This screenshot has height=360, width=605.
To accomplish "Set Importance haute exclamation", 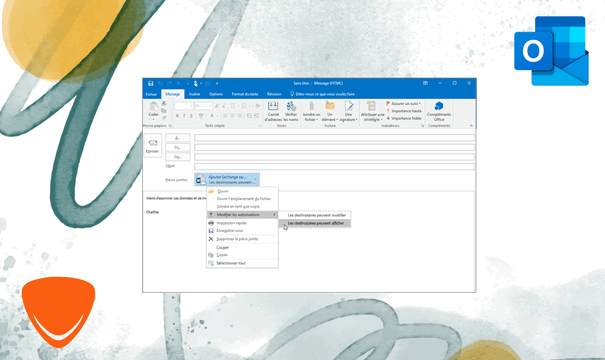I will pyautogui.click(x=388, y=111).
